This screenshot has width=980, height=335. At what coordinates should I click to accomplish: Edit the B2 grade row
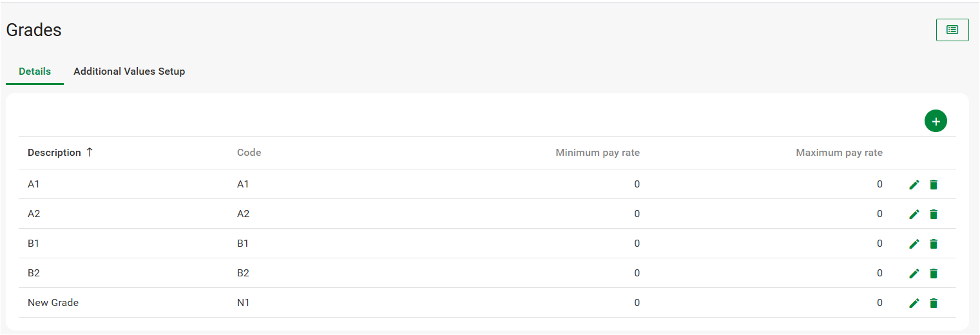pyautogui.click(x=914, y=274)
